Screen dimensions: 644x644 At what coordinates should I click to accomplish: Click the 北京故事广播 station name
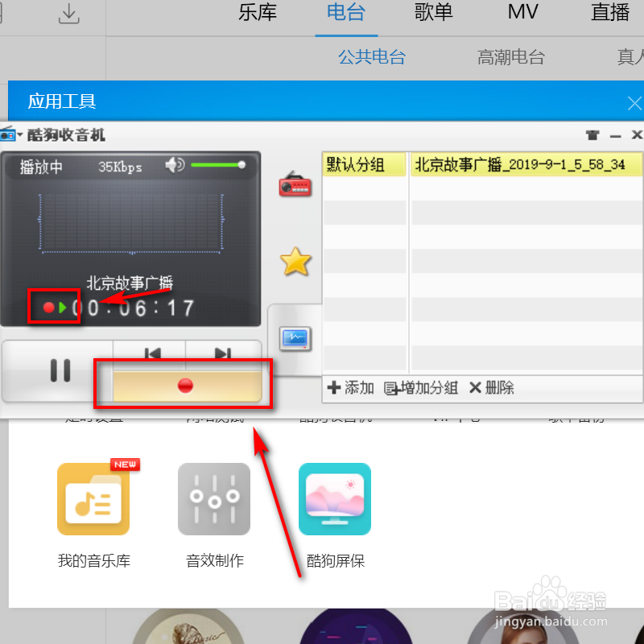130,283
